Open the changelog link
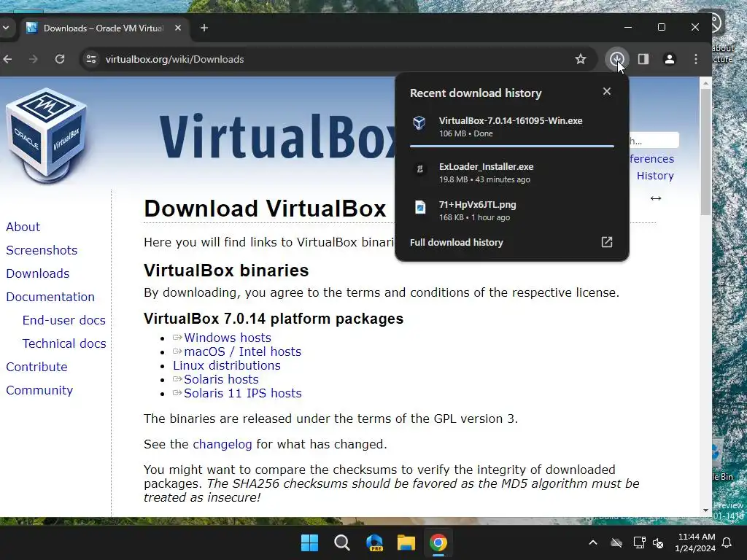The height and width of the screenshot is (560, 747). click(222, 444)
